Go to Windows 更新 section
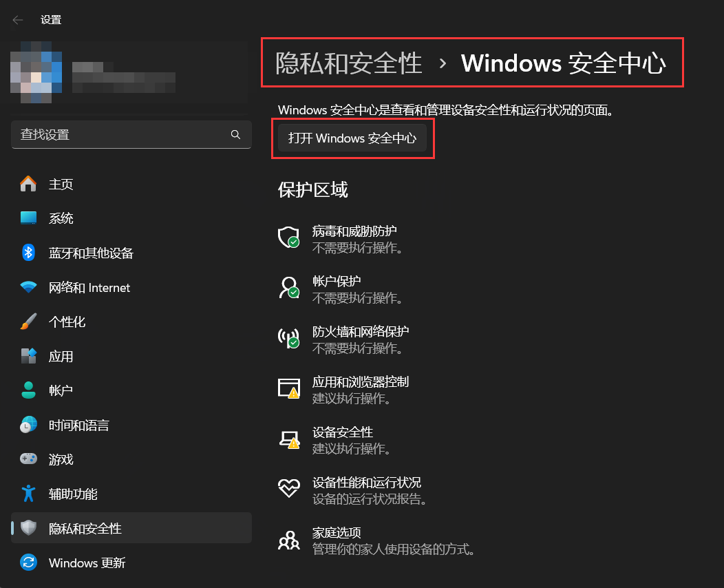 point(87,563)
